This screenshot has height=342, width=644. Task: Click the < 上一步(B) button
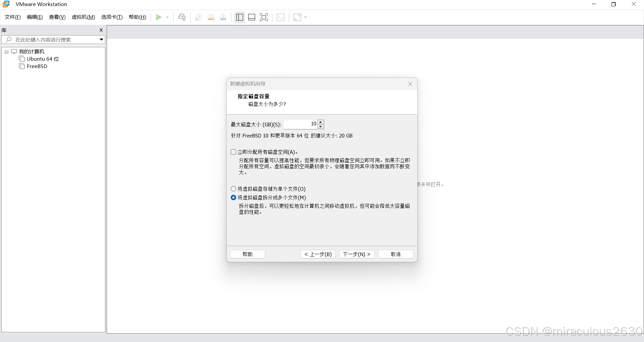pyautogui.click(x=318, y=254)
